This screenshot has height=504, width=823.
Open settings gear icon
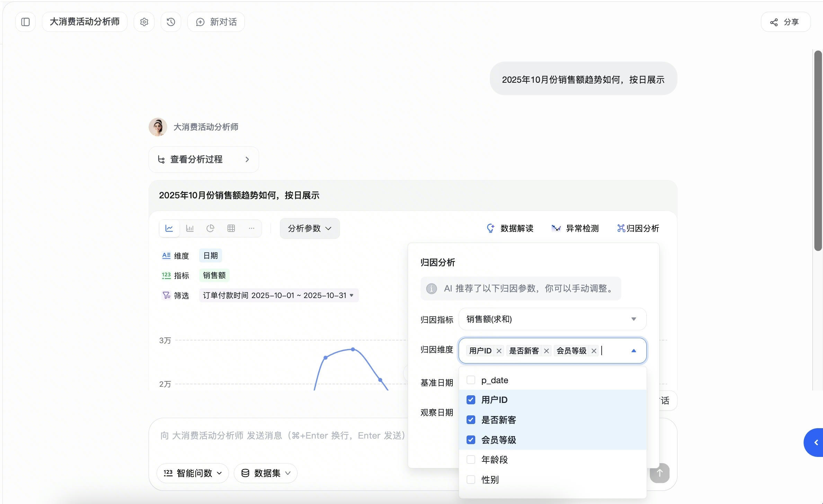tap(144, 22)
